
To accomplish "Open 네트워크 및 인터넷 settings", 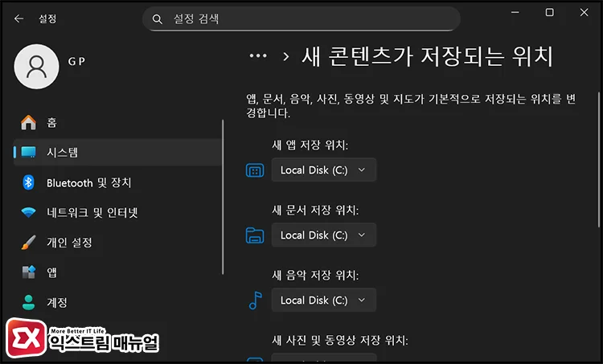I will (117, 212).
